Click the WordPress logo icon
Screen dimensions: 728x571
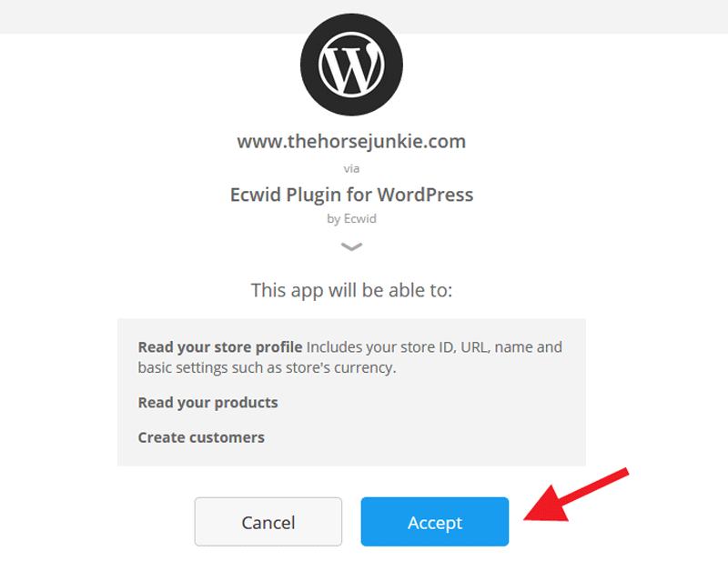coord(351,65)
